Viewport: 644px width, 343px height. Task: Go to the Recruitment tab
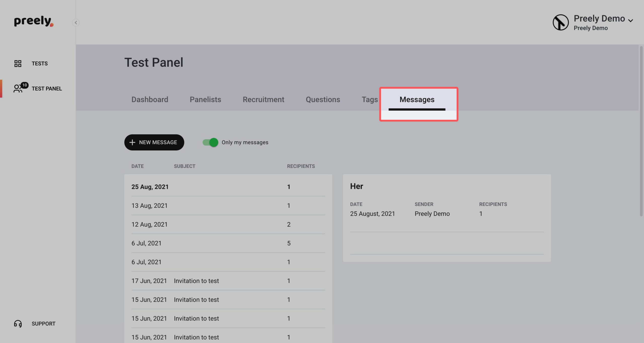tap(263, 99)
